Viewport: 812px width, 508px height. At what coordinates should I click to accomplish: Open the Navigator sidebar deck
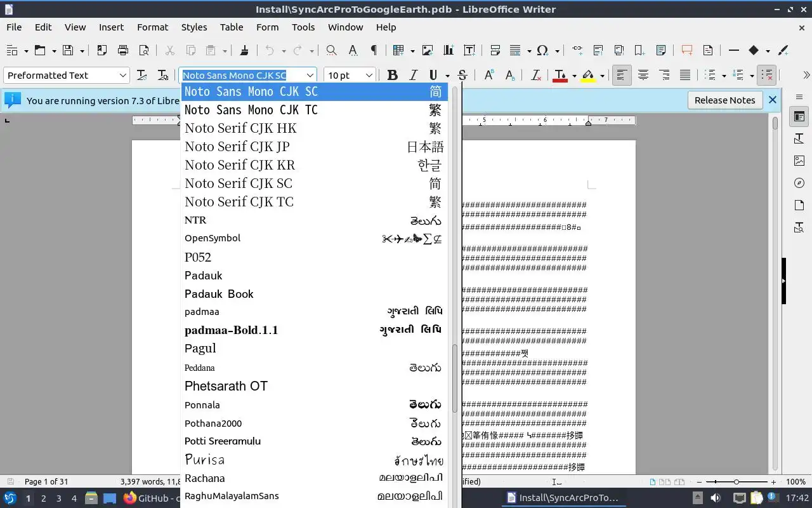[799, 183]
